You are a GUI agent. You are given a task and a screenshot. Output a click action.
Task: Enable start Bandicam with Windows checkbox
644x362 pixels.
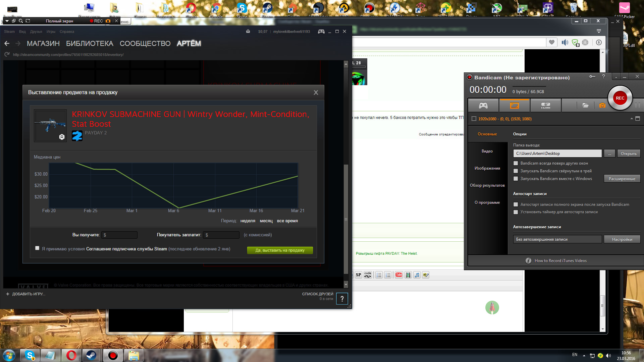click(x=516, y=179)
